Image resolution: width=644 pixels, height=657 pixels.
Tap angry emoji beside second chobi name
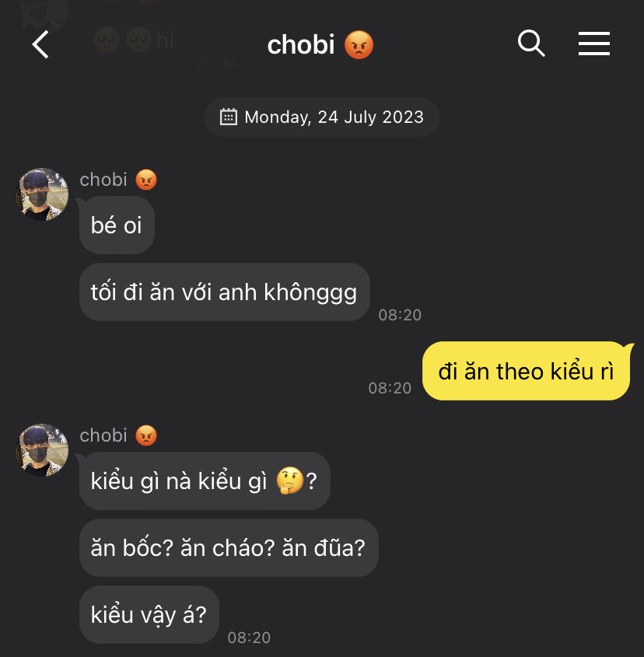click(x=146, y=435)
